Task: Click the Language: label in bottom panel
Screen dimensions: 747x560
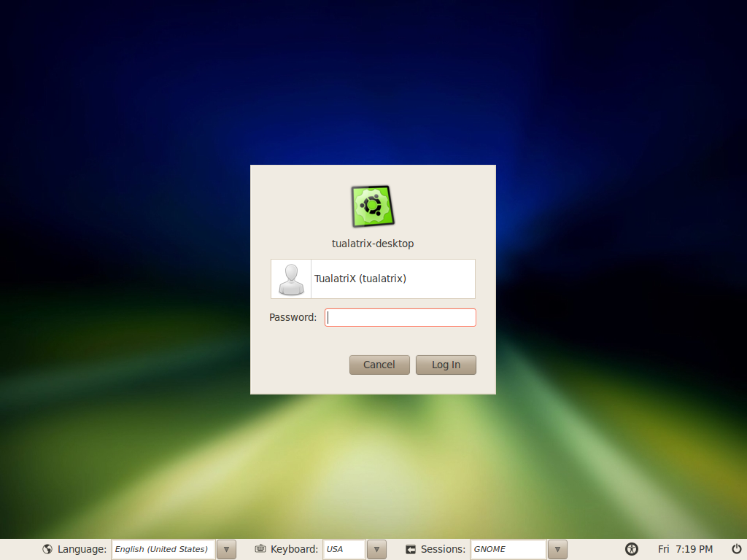Action: coord(82,549)
